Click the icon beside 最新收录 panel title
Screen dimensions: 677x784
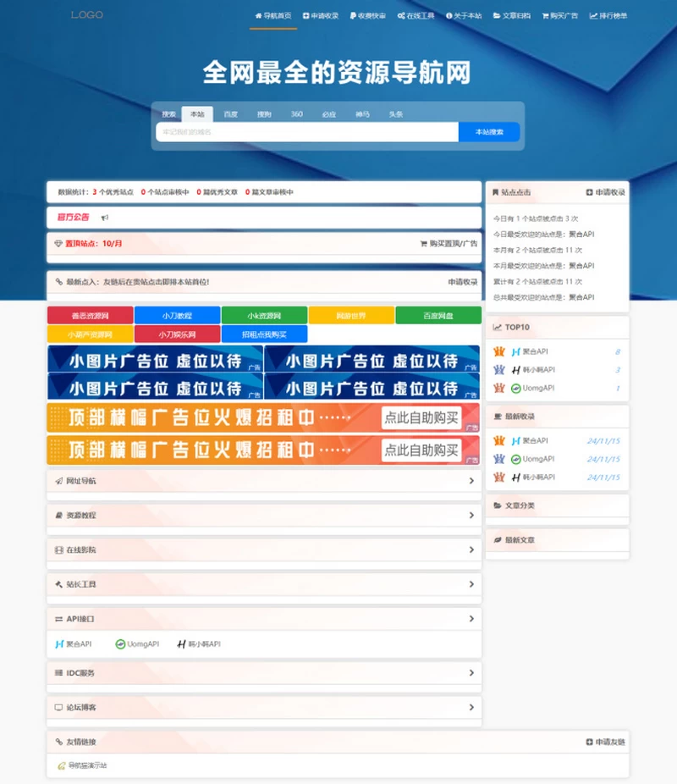(x=498, y=415)
